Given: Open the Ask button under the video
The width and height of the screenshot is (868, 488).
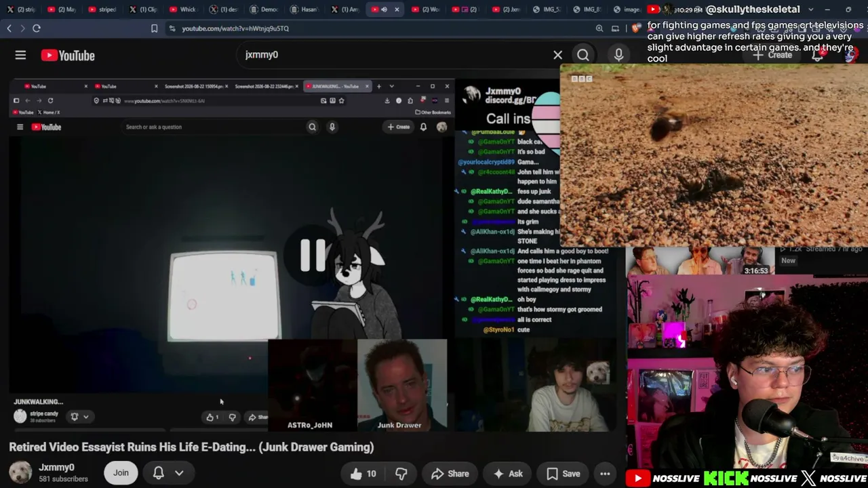Looking at the screenshot, I should (508, 474).
